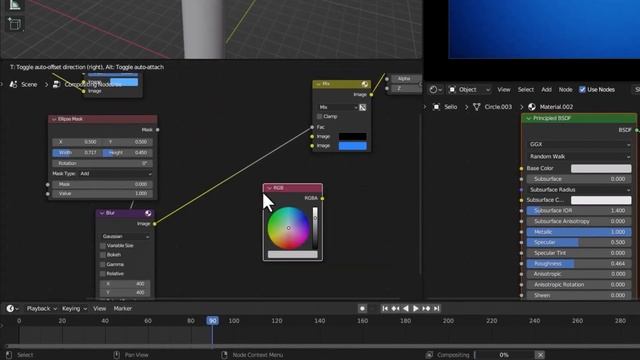The width and height of the screenshot is (640, 360).
Task: Click Specular slider value 0.500
Action: (x=579, y=242)
